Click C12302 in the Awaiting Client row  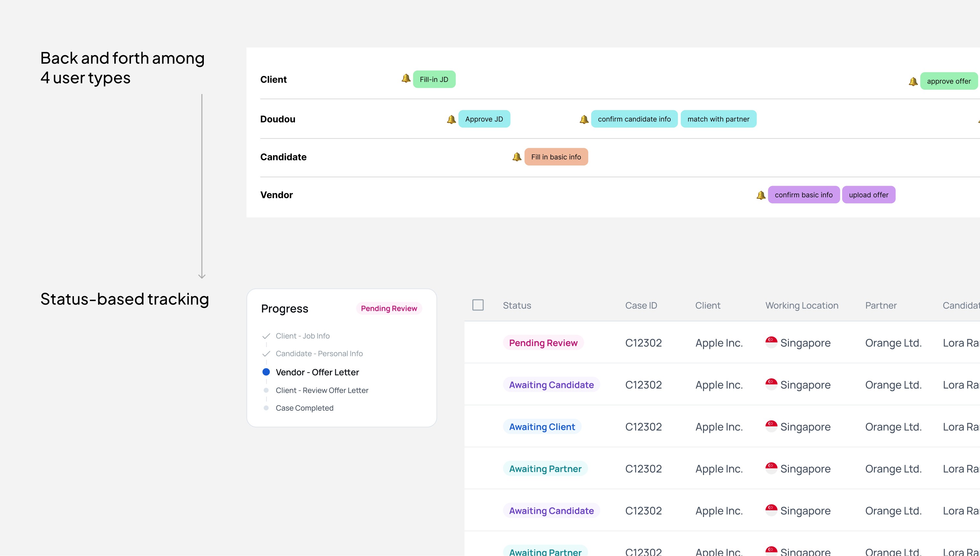coord(644,427)
